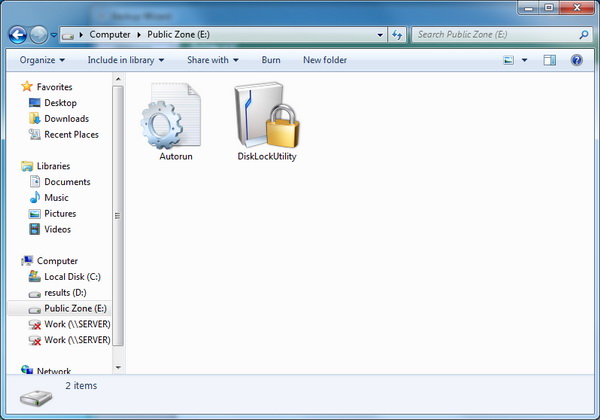Select Computer in navigation pane
This screenshot has width=600, height=420.
(x=57, y=261)
